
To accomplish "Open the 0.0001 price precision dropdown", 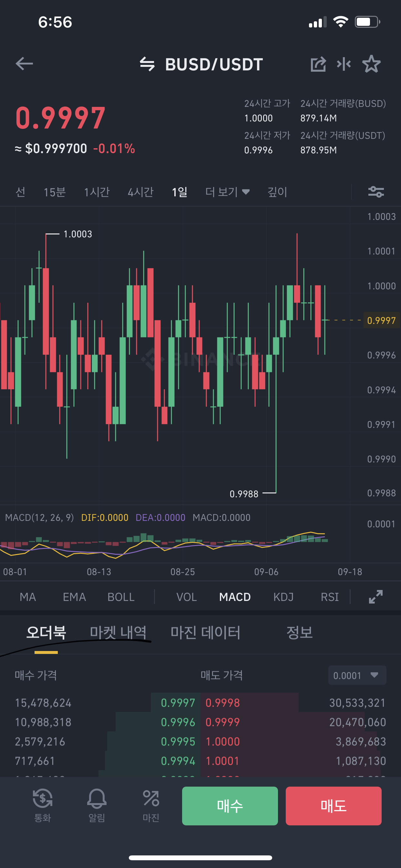I will click(357, 675).
